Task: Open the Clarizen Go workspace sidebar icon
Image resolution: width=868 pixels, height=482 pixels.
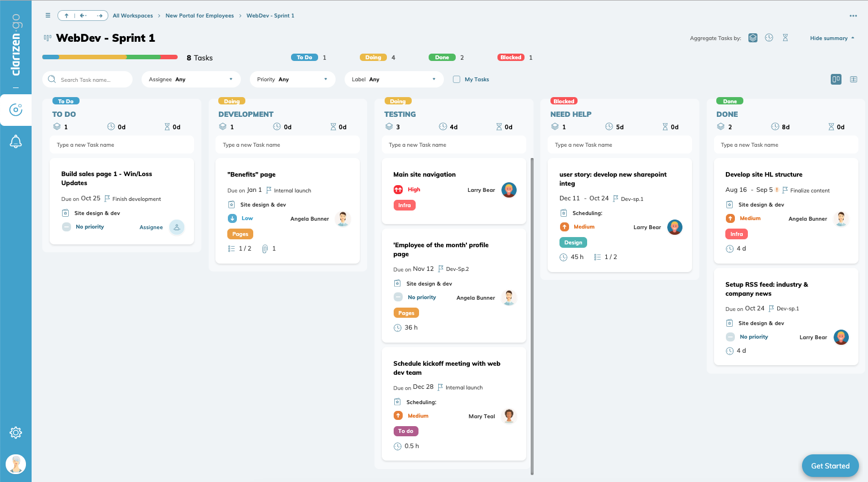Action: click(16, 109)
